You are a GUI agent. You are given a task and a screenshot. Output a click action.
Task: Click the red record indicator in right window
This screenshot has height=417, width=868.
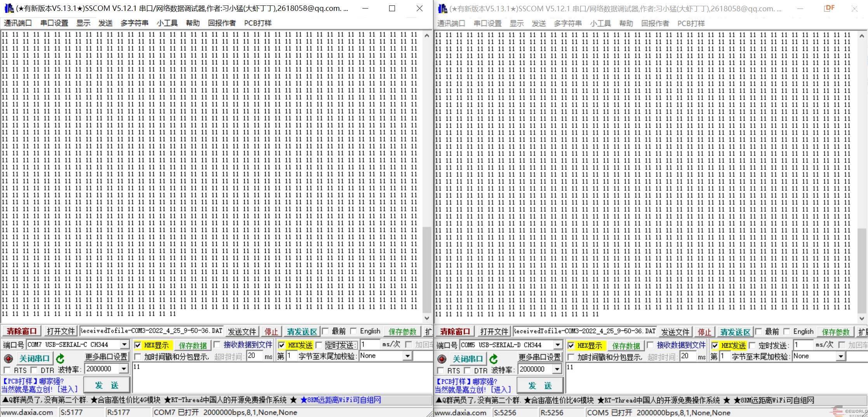(x=442, y=359)
